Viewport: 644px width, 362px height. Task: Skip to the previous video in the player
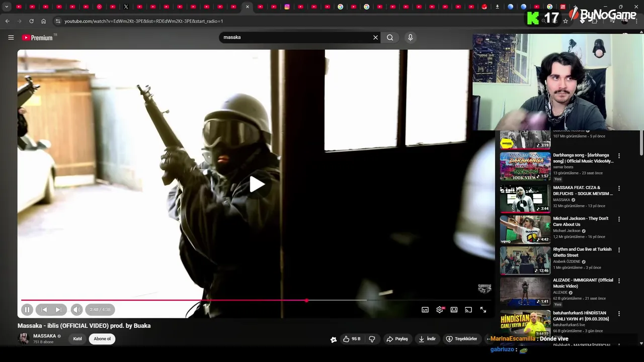[x=44, y=310]
